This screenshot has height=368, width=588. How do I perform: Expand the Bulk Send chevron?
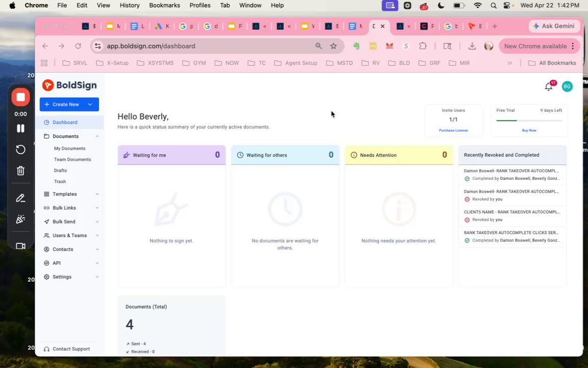(97, 222)
